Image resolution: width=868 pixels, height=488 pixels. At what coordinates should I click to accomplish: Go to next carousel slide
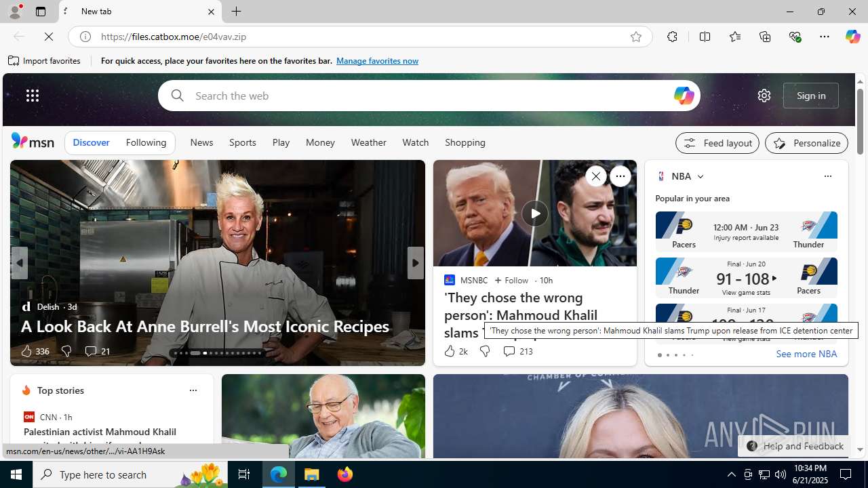point(415,263)
